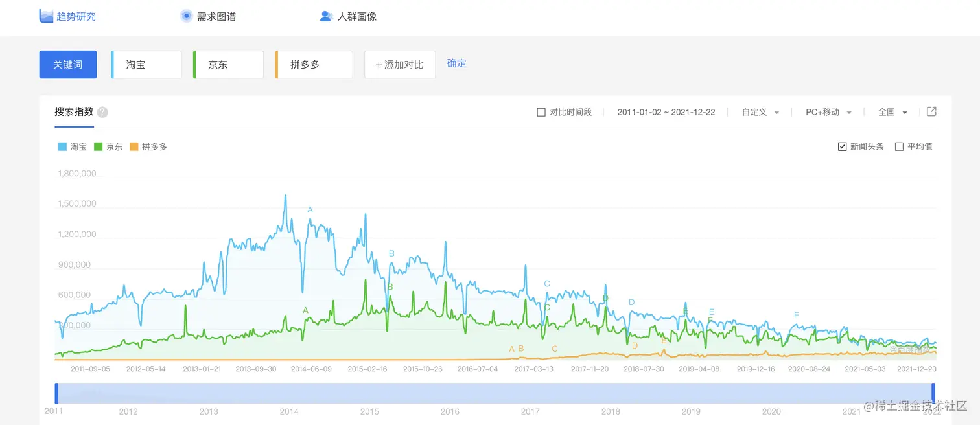Screen dimensions: 980x425
Task: Click the export share icon
Action: [x=931, y=111]
